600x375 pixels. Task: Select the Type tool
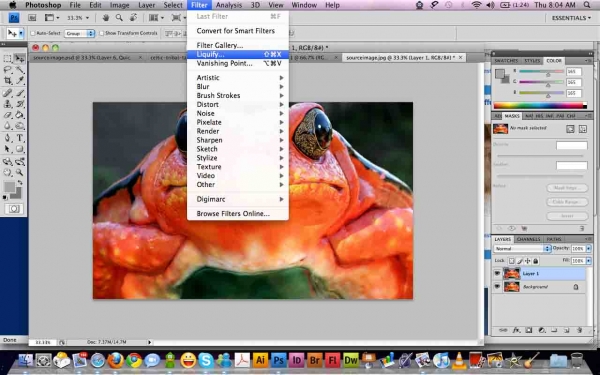pos(20,138)
